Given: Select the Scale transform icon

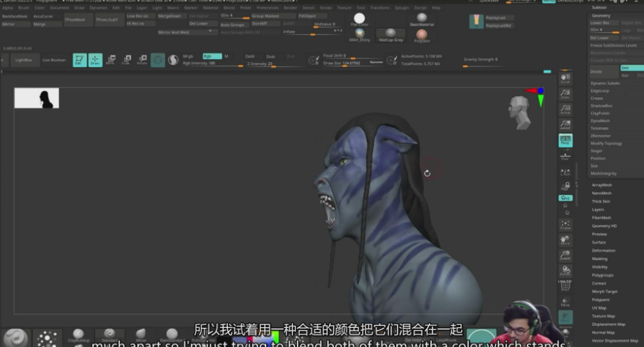Looking at the screenshot, I should click(126, 60).
